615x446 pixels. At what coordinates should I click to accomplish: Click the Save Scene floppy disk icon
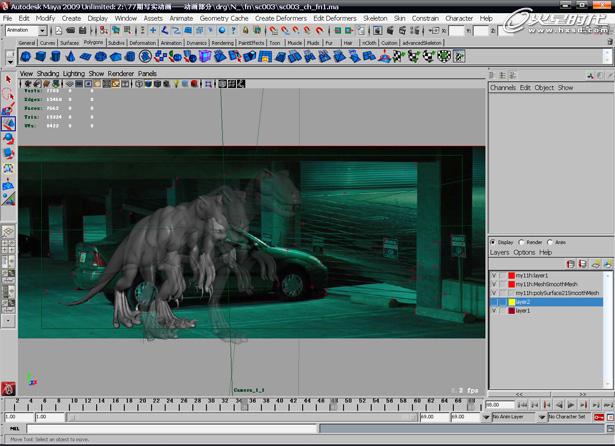(x=82, y=30)
